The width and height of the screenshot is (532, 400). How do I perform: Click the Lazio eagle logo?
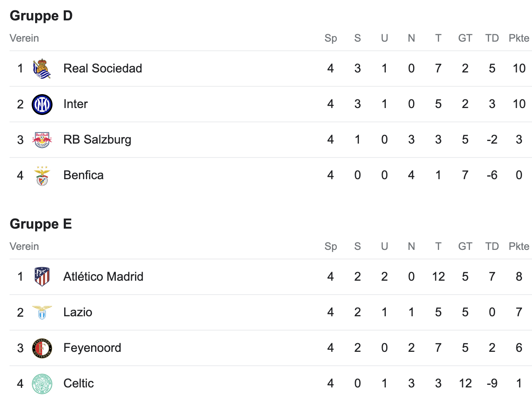coord(42,312)
